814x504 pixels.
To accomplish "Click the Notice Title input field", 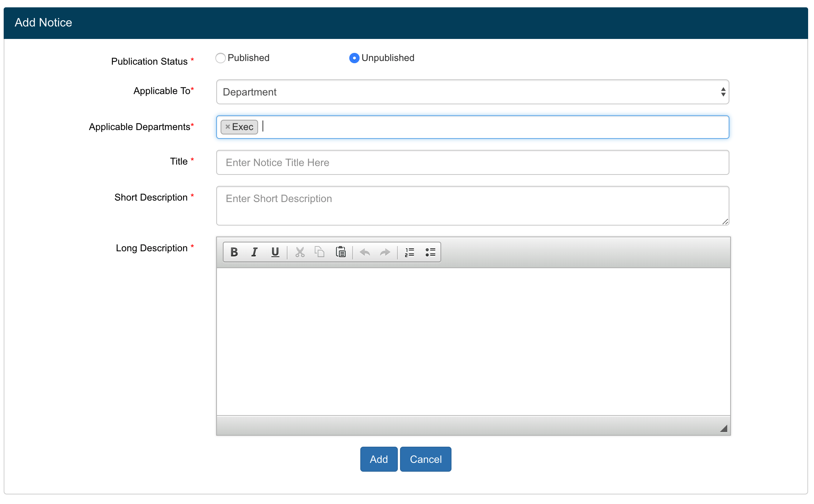I will (x=472, y=162).
